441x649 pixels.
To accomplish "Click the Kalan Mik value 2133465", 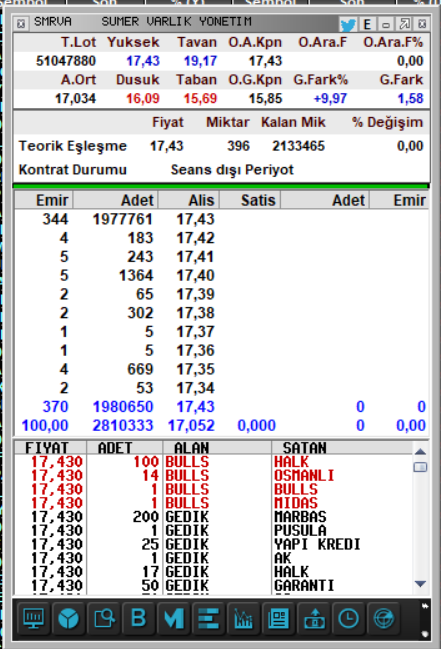I will pyautogui.click(x=298, y=146).
